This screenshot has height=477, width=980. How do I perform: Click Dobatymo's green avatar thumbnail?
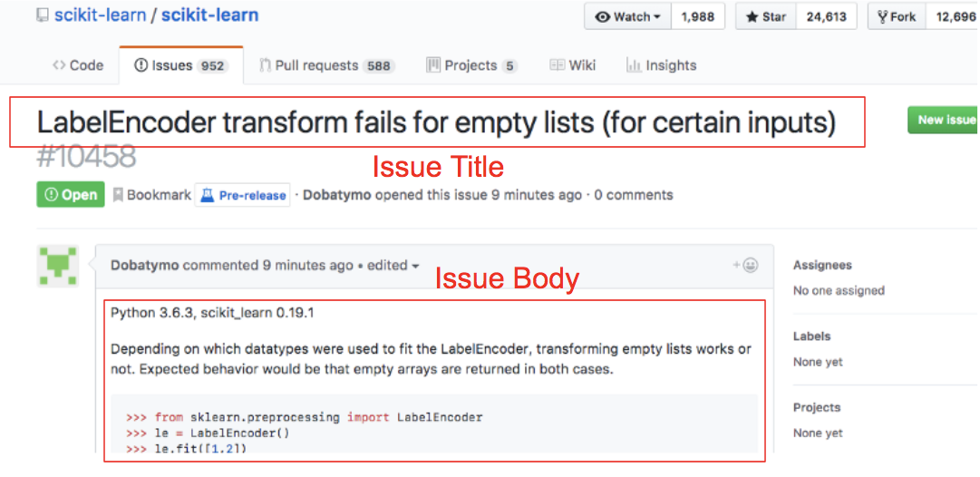(x=58, y=266)
